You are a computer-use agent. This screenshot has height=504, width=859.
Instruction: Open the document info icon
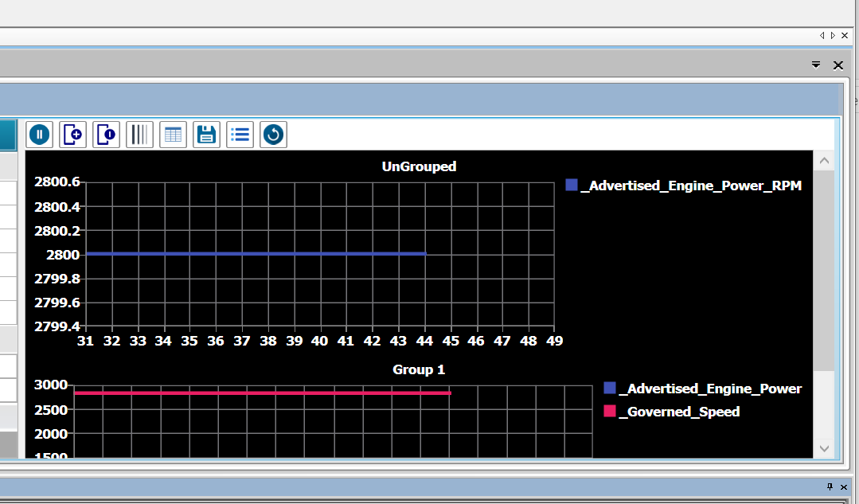106,135
